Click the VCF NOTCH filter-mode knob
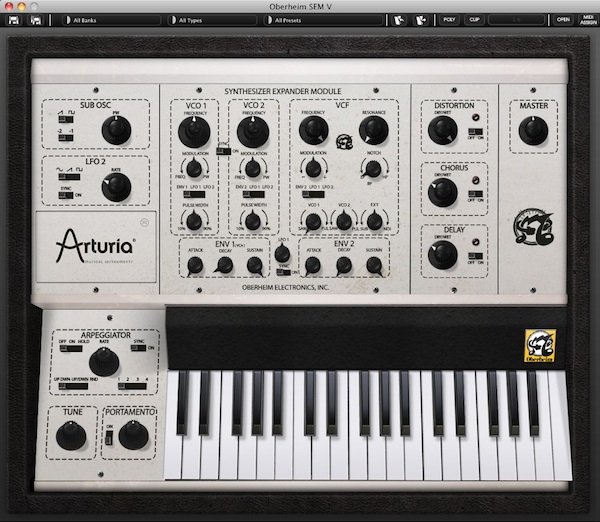600x522 pixels. coord(373,168)
